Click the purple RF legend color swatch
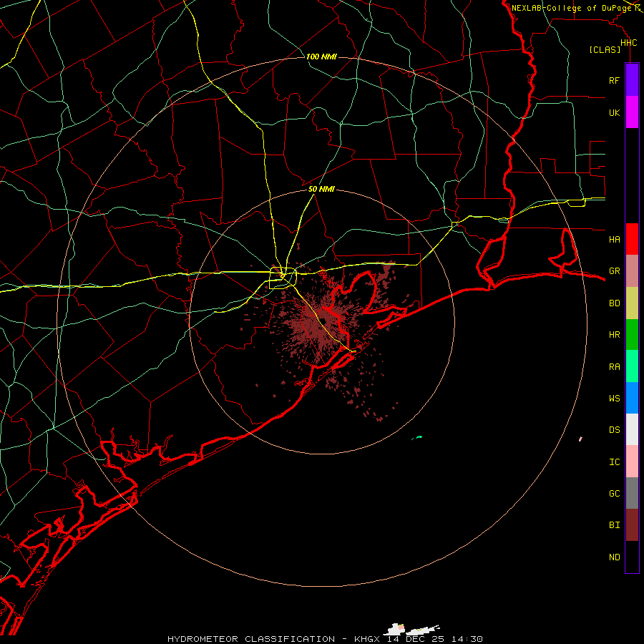 [x=632, y=80]
